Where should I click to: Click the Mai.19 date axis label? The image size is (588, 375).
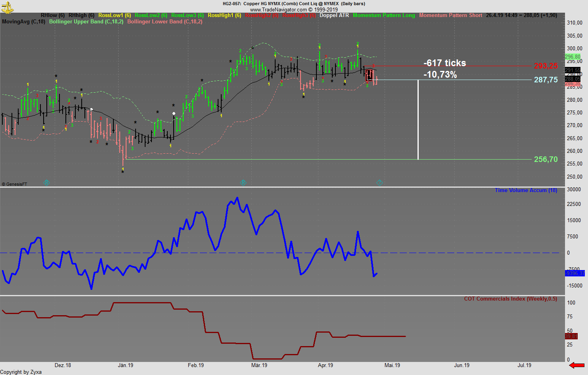pos(392,365)
